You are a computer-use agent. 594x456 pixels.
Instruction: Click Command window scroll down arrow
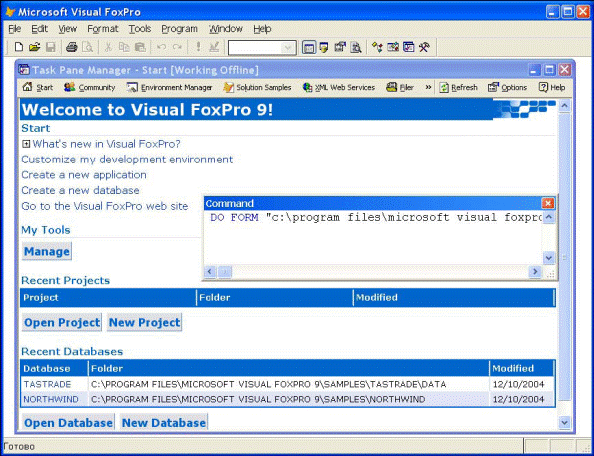(549, 258)
